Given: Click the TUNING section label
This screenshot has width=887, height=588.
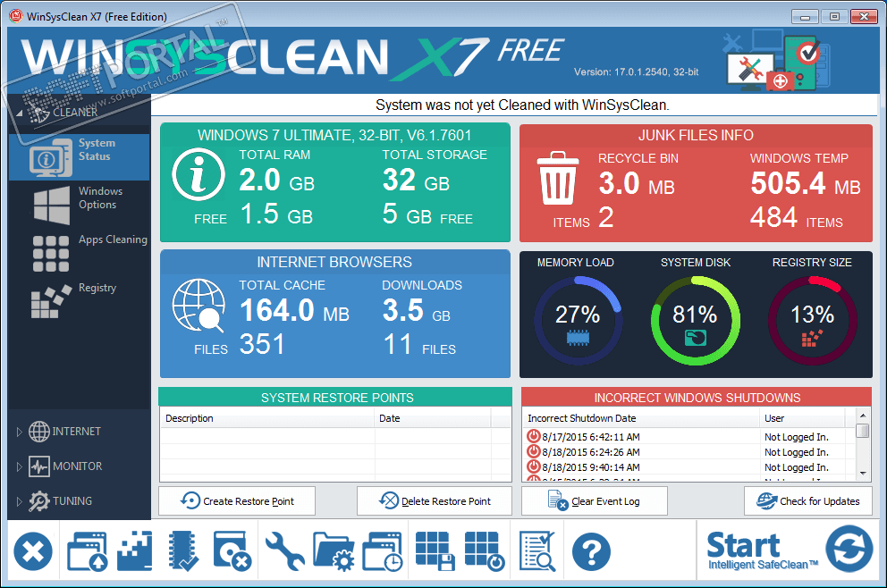Looking at the screenshot, I should tap(72, 501).
